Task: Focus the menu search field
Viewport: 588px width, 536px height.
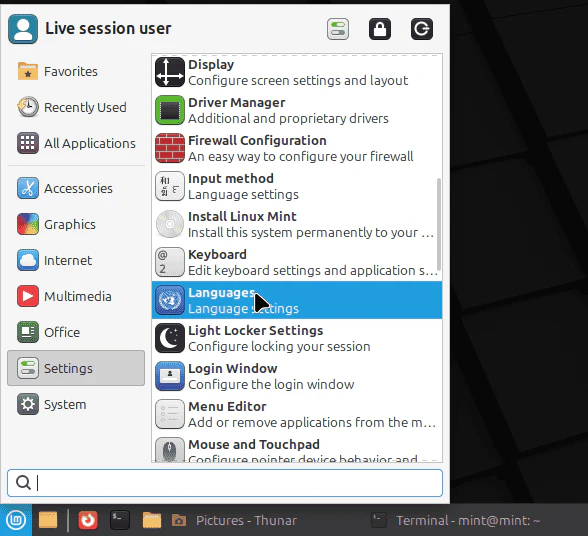Action: (225, 483)
